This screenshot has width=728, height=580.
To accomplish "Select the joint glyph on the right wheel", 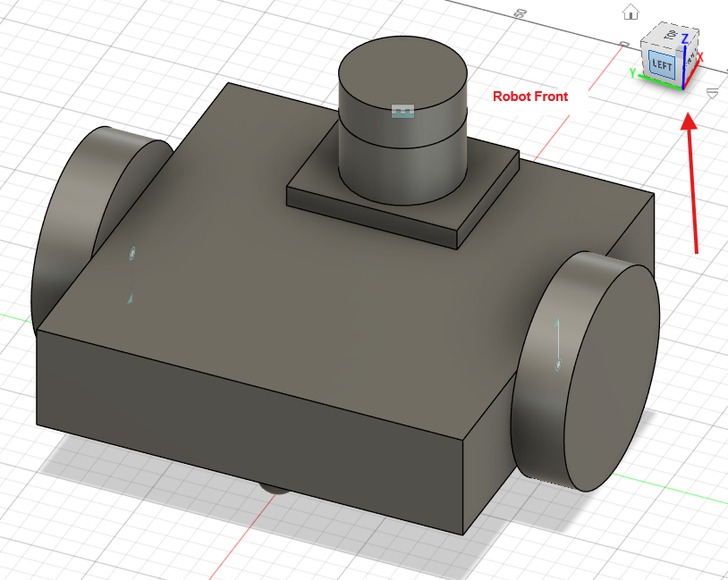I will pyautogui.click(x=557, y=344).
